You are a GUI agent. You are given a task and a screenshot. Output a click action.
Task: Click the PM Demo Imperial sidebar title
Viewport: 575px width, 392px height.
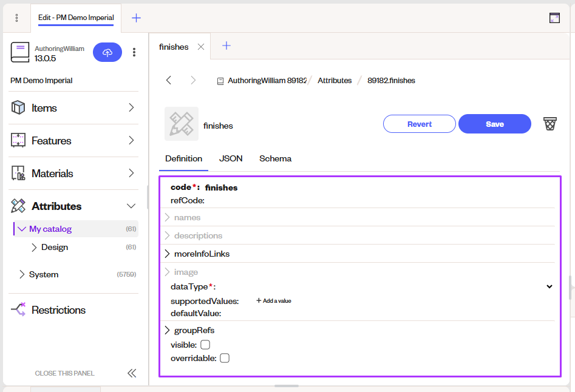(x=41, y=81)
